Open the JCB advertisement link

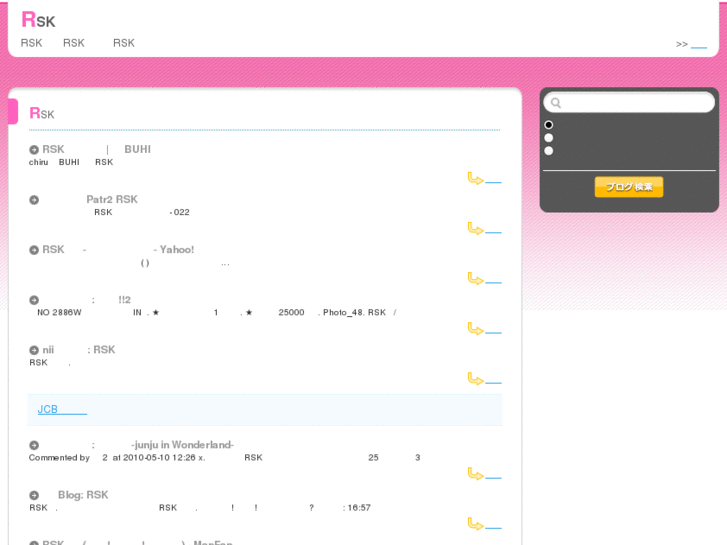(62, 410)
